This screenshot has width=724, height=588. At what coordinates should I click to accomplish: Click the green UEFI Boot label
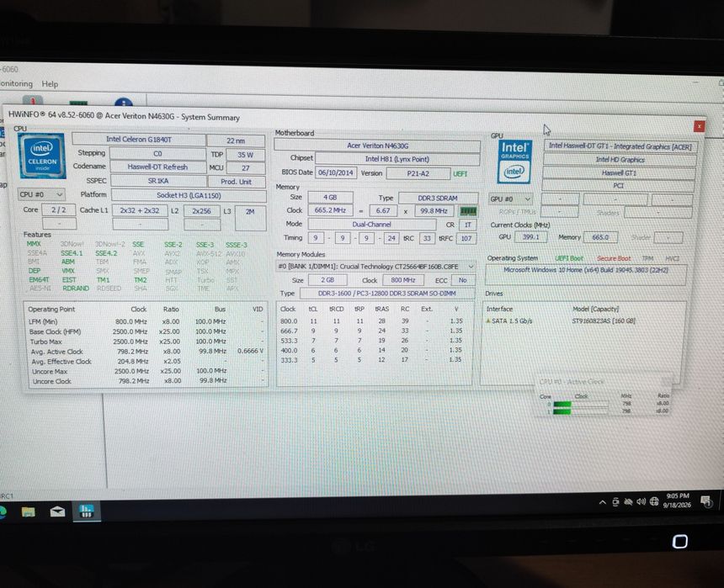(x=569, y=258)
